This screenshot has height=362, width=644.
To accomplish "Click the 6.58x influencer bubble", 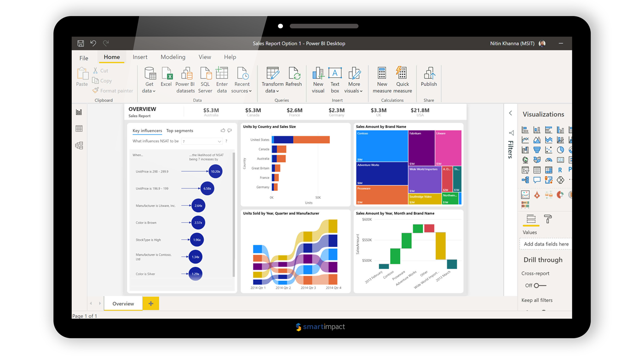I will pos(207,189).
